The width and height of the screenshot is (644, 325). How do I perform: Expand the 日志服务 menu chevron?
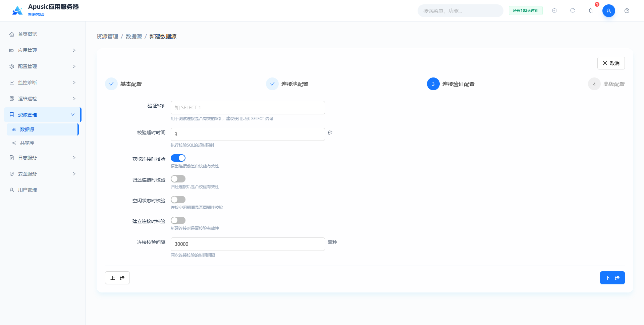74,158
